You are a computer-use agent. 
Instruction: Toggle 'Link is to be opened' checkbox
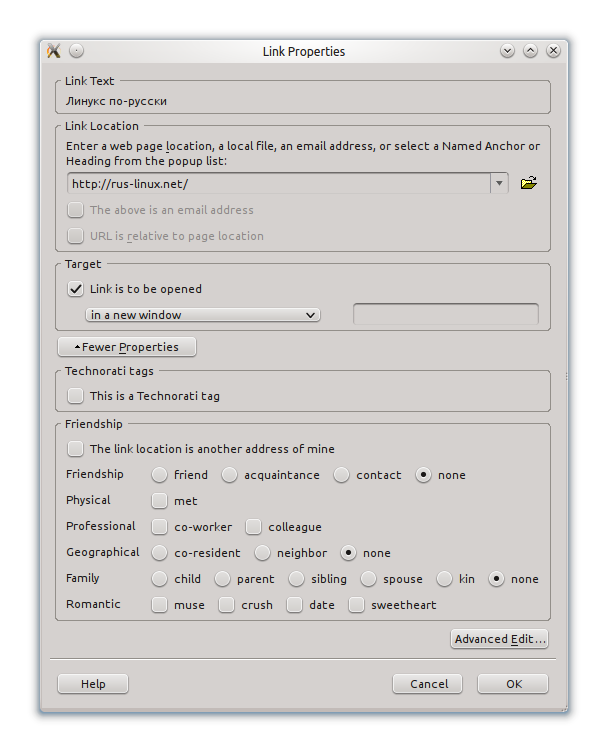(x=76, y=289)
